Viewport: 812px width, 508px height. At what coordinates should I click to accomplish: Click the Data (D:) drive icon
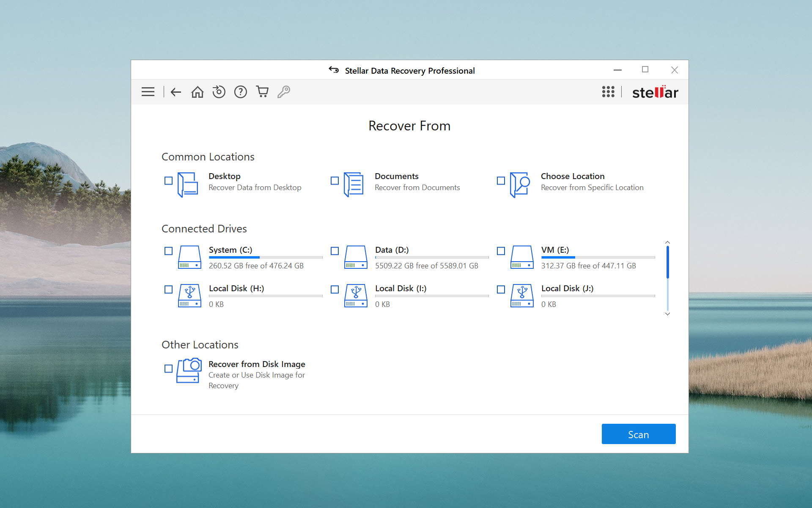356,257
